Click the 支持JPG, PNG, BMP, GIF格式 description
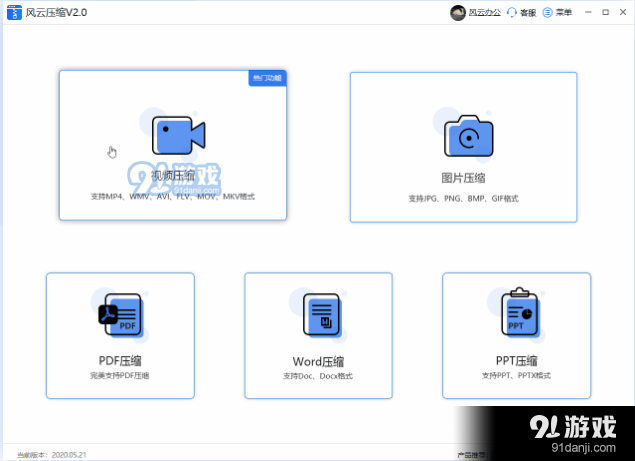Image resolution: width=635 pixels, height=461 pixels. pyautogui.click(x=463, y=198)
